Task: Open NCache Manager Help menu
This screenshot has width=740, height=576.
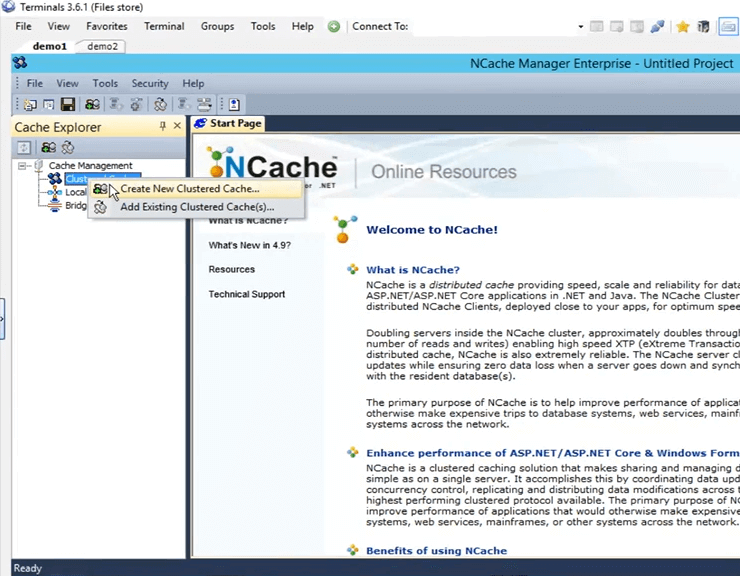Action: coord(193,84)
